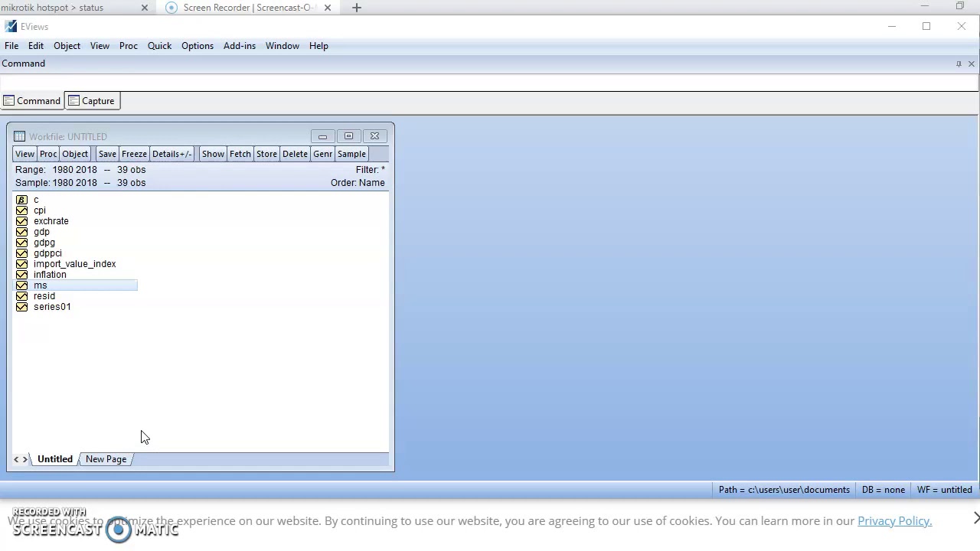The image size is (980, 551).
Task: Click the Order: Name label
Action: click(358, 183)
